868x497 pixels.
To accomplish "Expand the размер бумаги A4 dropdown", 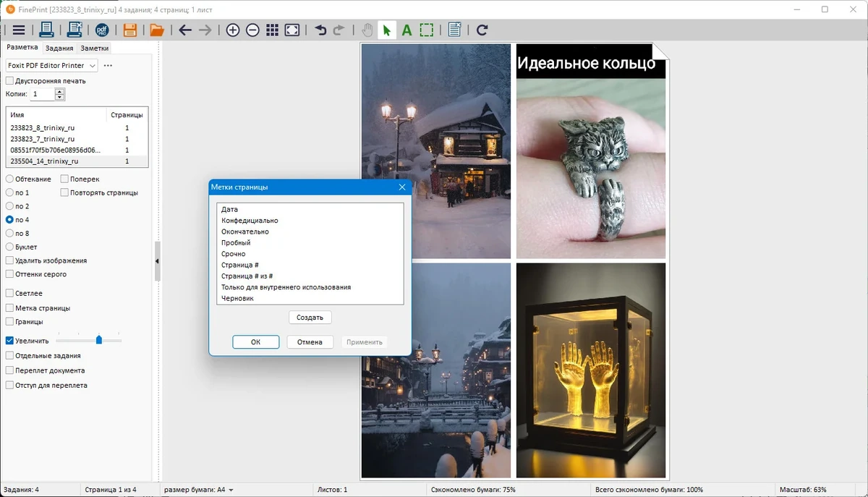I will click(199, 490).
